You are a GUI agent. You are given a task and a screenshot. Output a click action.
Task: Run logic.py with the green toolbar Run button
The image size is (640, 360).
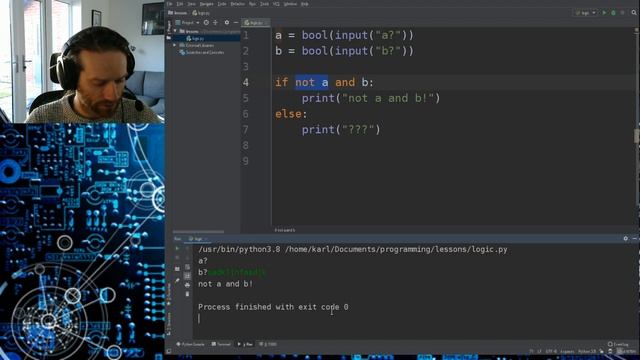click(604, 13)
